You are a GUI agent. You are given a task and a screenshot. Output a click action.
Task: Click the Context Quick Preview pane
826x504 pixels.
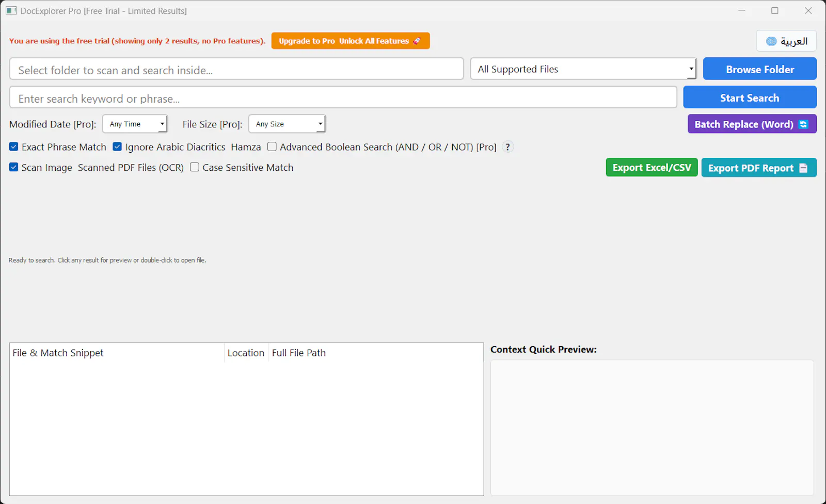652,428
